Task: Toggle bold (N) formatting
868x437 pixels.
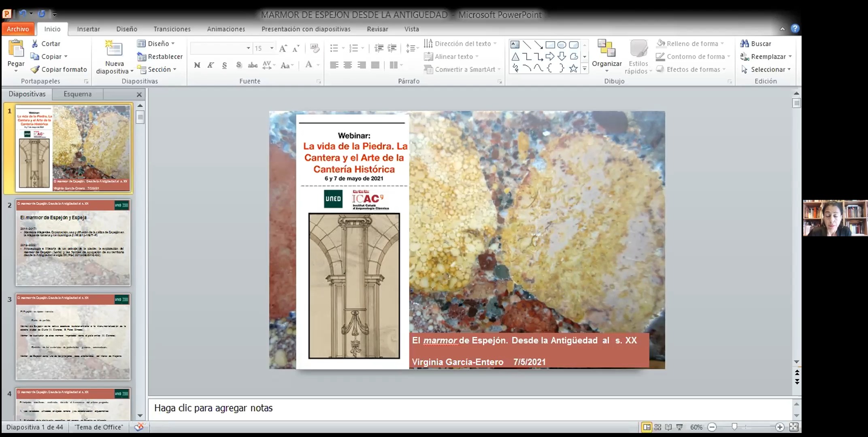Action: (x=197, y=65)
